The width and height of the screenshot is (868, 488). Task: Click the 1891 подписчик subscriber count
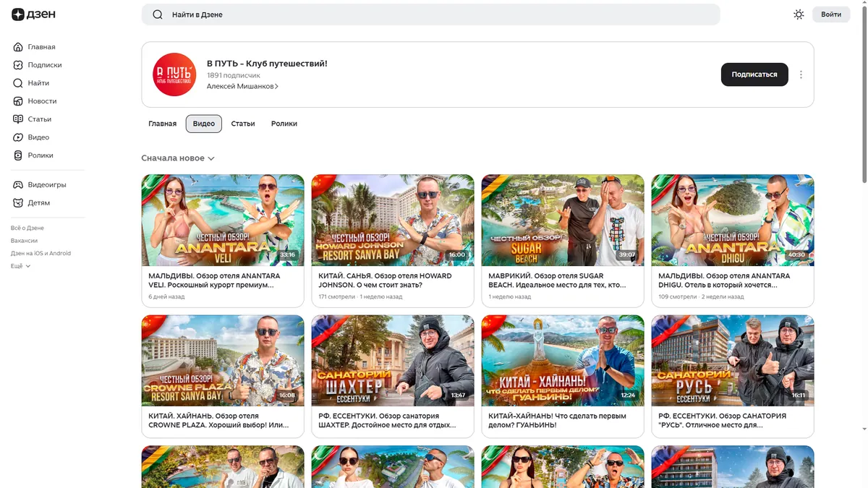coord(234,75)
